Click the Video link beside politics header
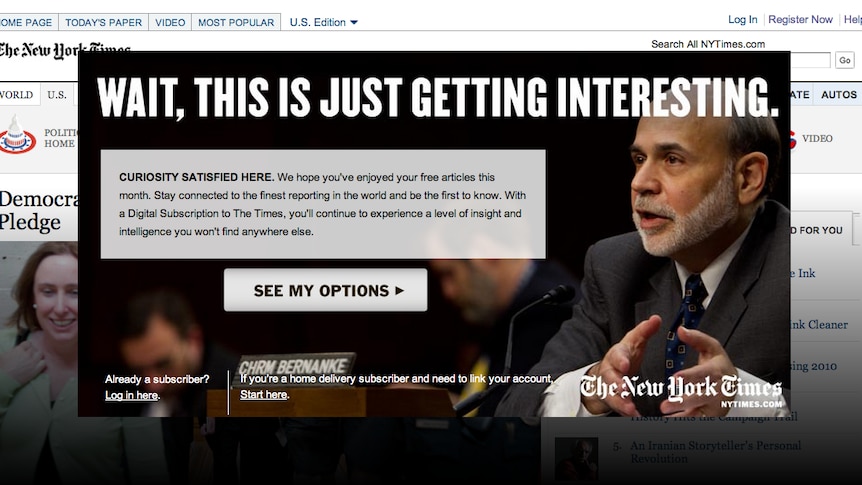The height and width of the screenshot is (485, 862). (x=817, y=139)
